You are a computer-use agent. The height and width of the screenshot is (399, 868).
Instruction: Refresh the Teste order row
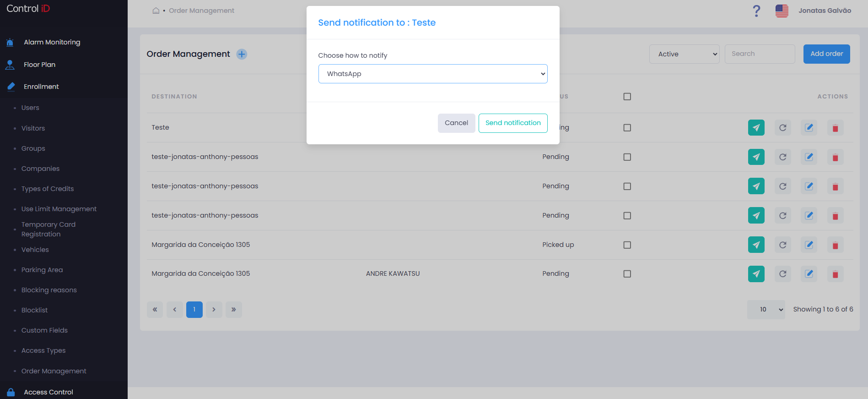point(783,128)
